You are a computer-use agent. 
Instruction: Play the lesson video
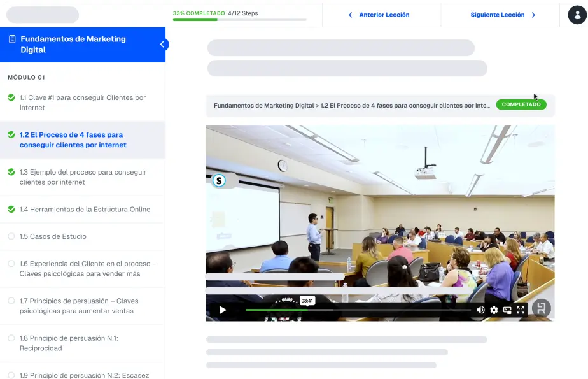(223, 310)
